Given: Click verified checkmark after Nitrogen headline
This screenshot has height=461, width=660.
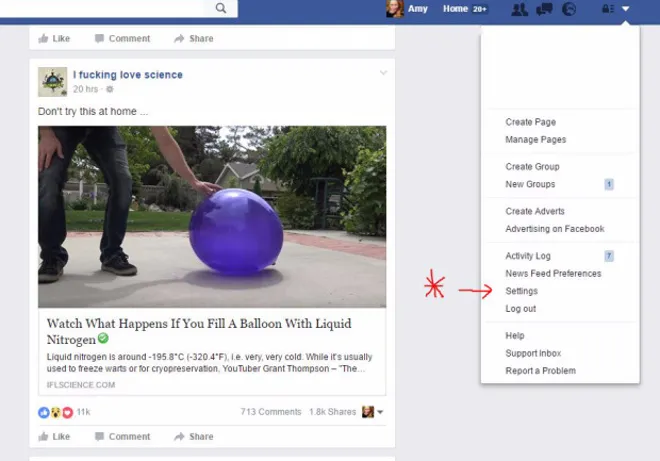Looking at the screenshot, I should [103, 338].
